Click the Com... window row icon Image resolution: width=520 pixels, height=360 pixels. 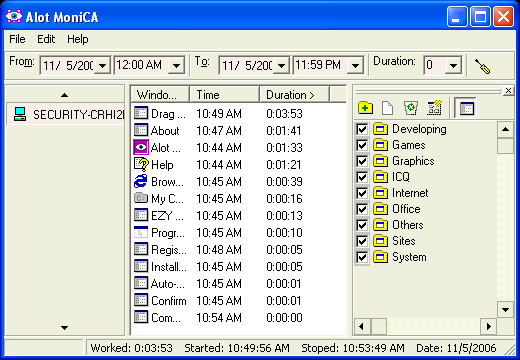141,317
